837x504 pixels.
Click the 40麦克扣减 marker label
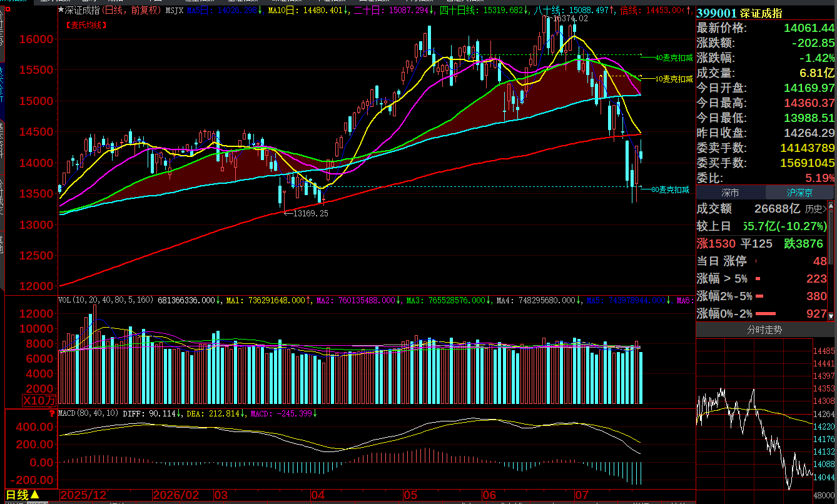coord(674,58)
